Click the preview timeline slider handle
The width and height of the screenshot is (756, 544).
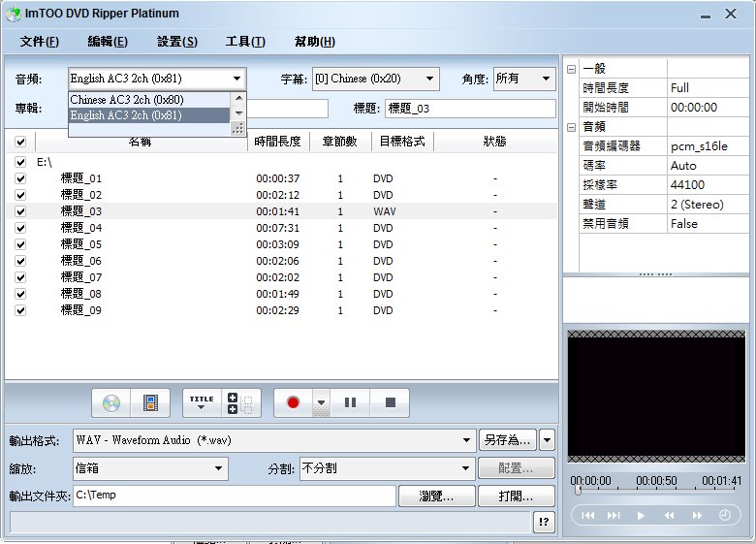pyautogui.click(x=578, y=491)
